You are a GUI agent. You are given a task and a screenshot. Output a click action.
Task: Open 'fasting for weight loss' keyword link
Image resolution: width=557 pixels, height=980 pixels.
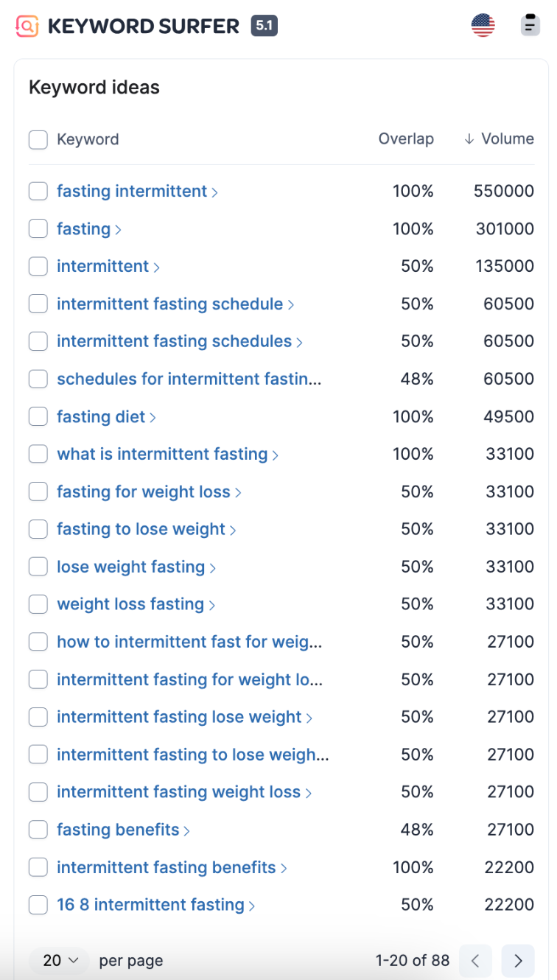coord(143,492)
